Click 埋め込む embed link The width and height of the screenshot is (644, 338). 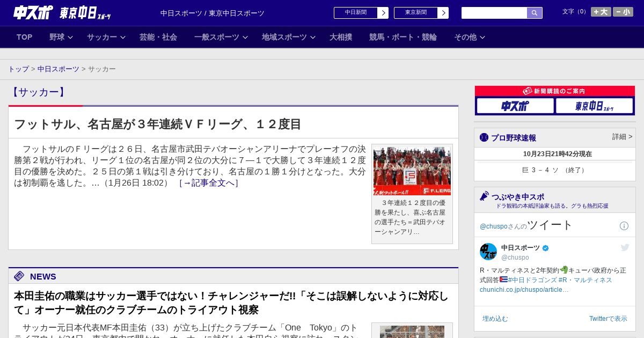tap(495, 319)
